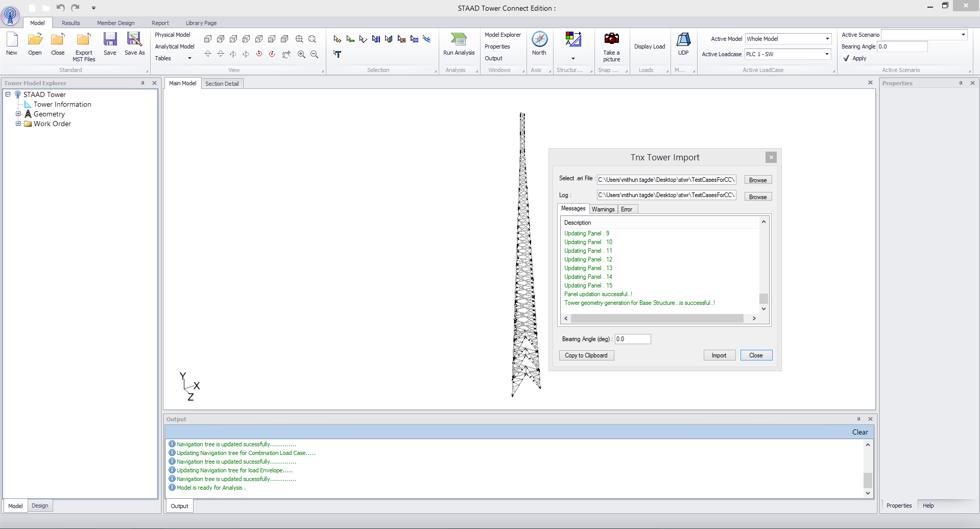Open the quick access toolbar customize dropdown
The height and width of the screenshot is (529, 980).
coord(93,8)
